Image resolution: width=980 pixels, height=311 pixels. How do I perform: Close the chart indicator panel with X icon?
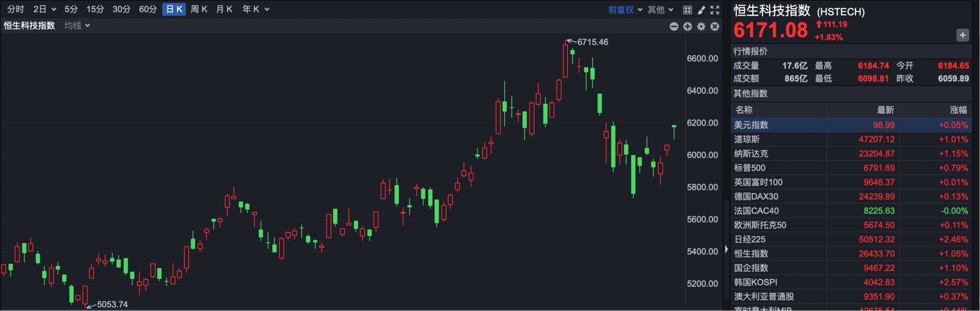click(715, 27)
